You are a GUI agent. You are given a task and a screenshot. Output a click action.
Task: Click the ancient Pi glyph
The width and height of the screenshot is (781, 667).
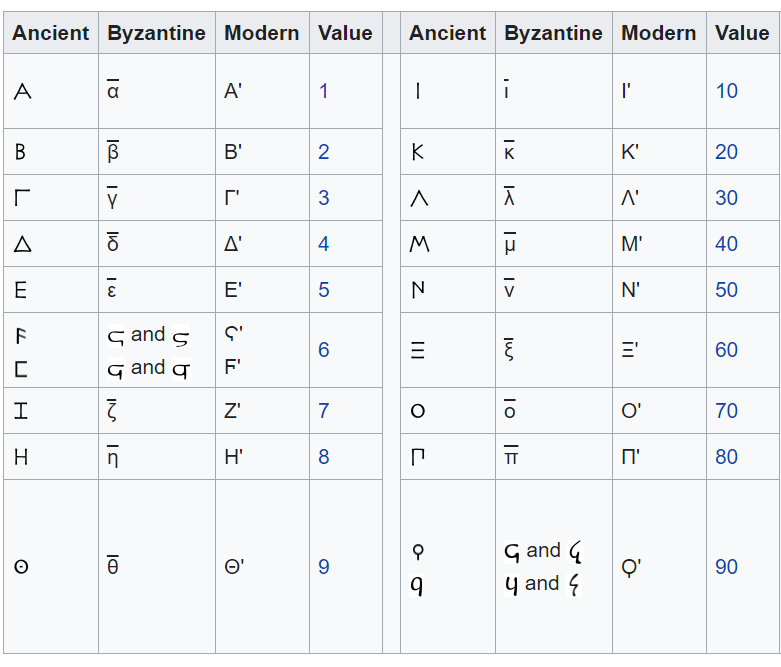tap(418, 458)
